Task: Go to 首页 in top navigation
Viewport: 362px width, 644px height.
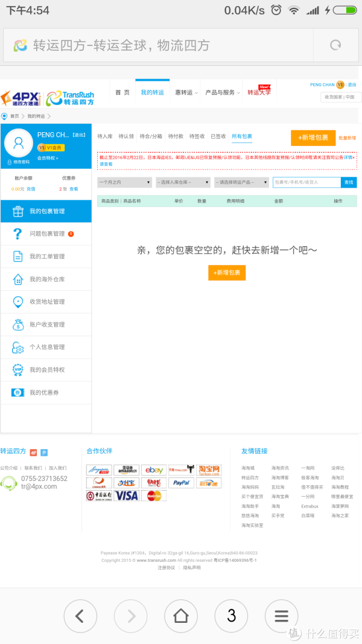Action: pyautogui.click(x=122, y=92)
